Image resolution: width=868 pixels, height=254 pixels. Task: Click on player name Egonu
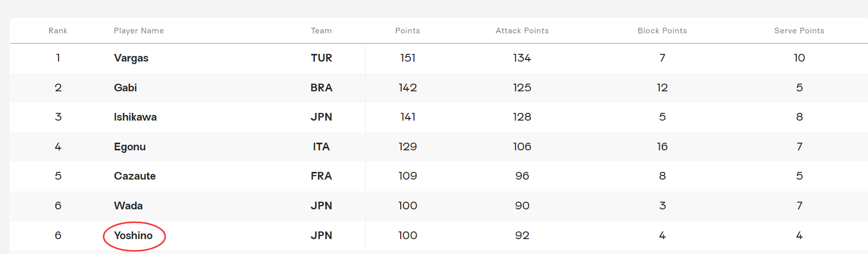tap(130, 147)
